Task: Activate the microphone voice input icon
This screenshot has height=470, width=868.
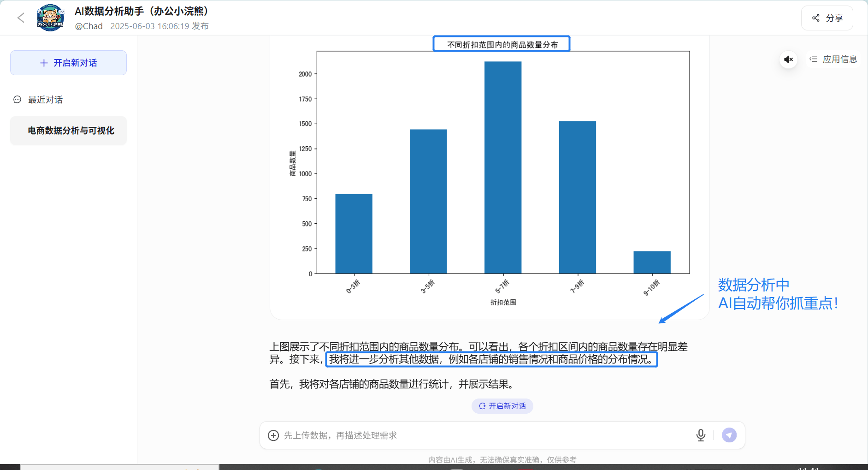Action: coord(701,435)
